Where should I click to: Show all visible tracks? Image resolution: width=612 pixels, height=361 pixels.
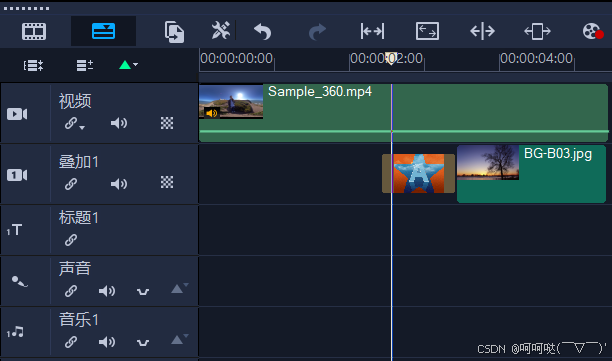pyautogui.click(x=33, y=65)
